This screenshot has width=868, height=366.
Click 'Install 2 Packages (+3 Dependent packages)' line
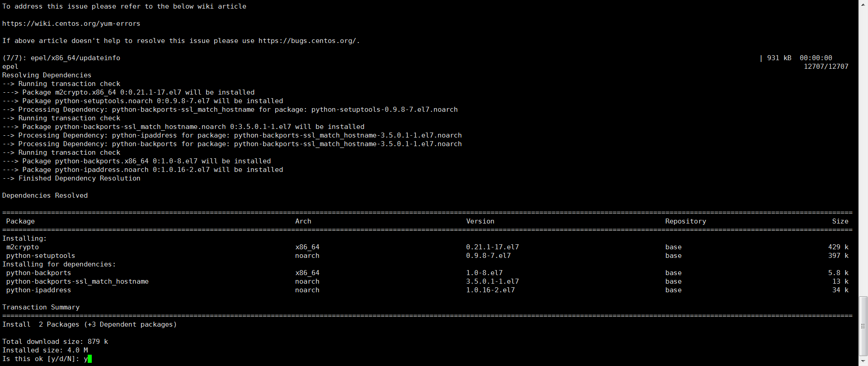pos(90,324)
